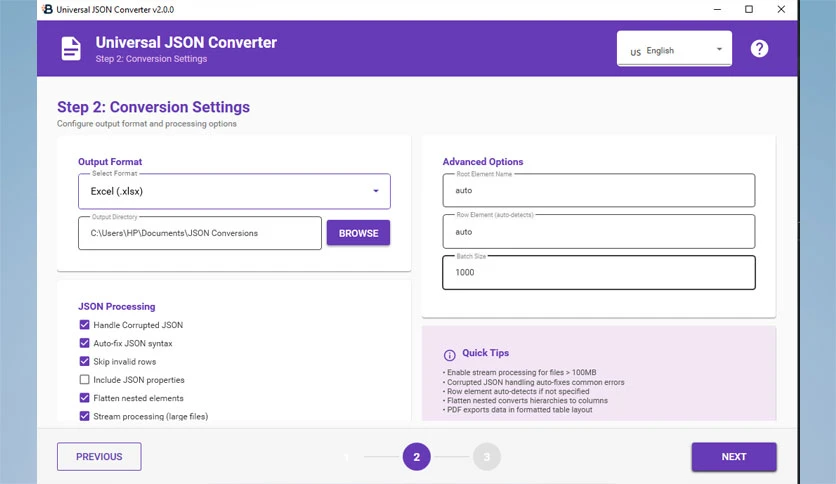836x484 pixels.
Task: Click the Quick Tips heading
Action: coord(485,353)
